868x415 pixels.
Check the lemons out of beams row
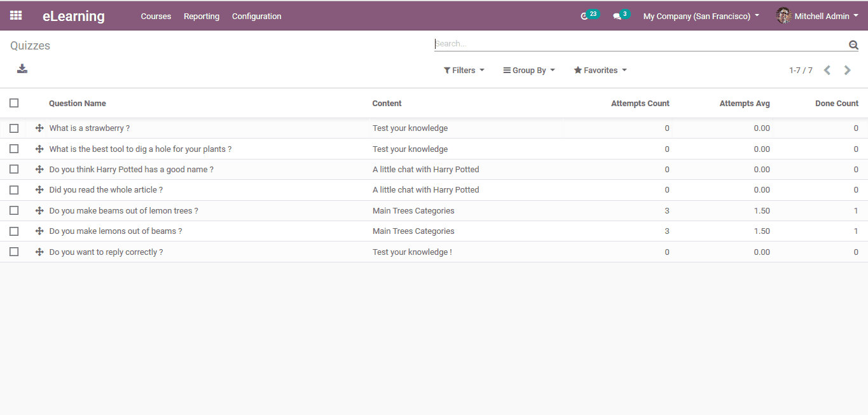coord(14,231)
